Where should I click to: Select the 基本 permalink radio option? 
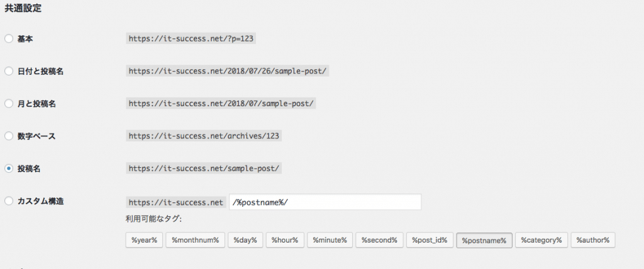pos(9,39)
